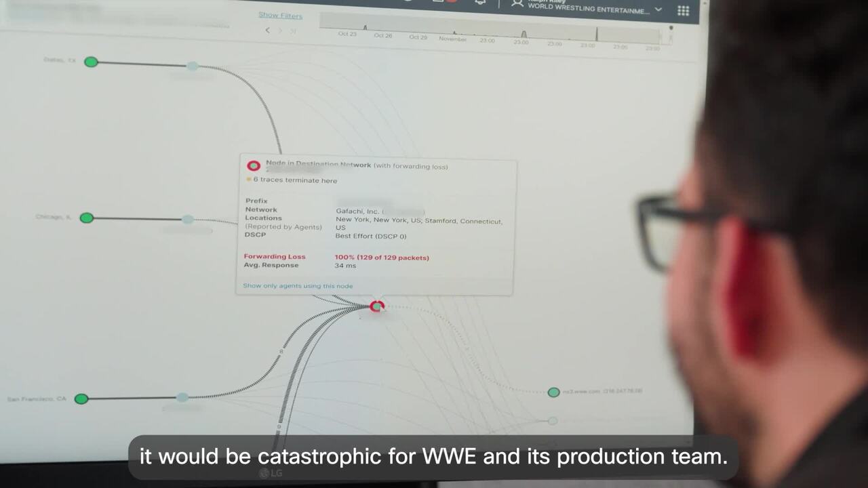The image size is (868, 488).
Task: Open the apps grid menu icon
Action: click(x=683, y=11)
